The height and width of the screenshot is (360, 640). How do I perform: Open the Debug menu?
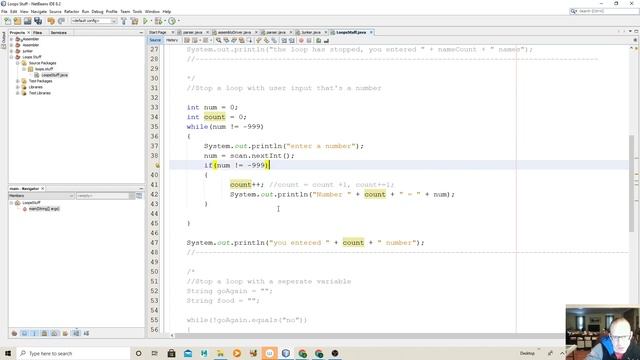pos(97,11)
